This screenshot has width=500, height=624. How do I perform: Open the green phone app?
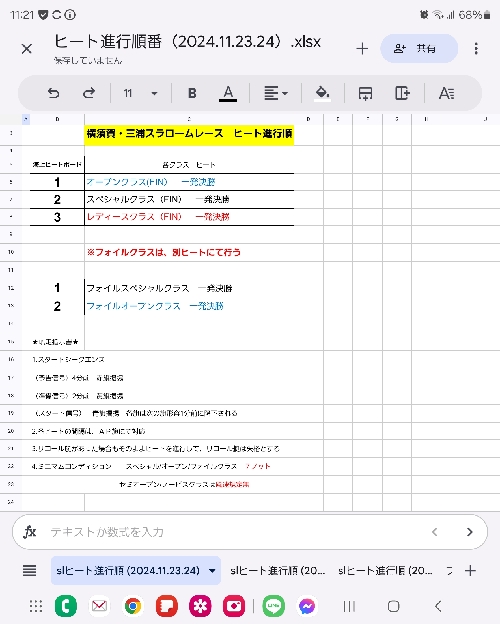click(x=66, y=606)
